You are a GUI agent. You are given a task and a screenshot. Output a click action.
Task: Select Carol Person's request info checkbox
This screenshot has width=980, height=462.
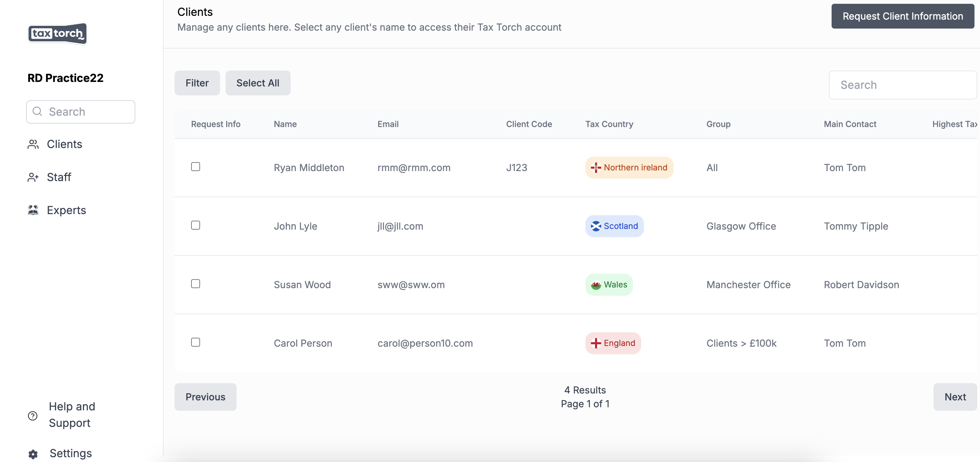click(x=196, y=343)
